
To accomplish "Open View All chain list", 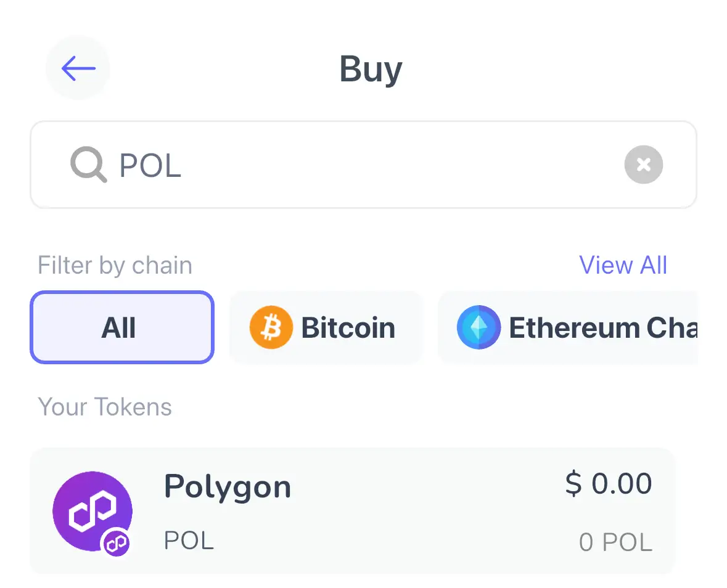I will (x=623, y=264).
